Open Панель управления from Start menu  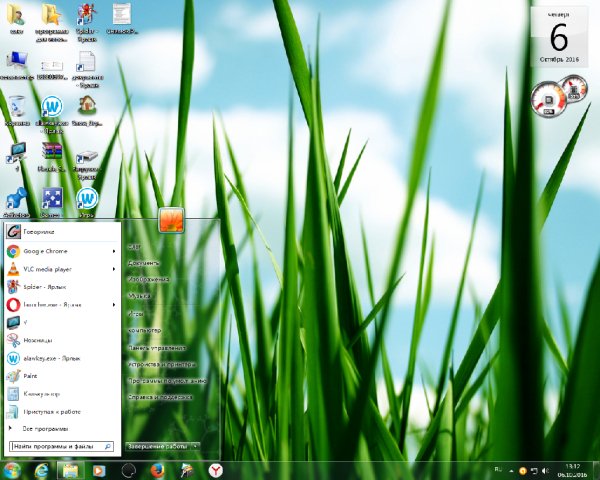click(x=157, y=348)
